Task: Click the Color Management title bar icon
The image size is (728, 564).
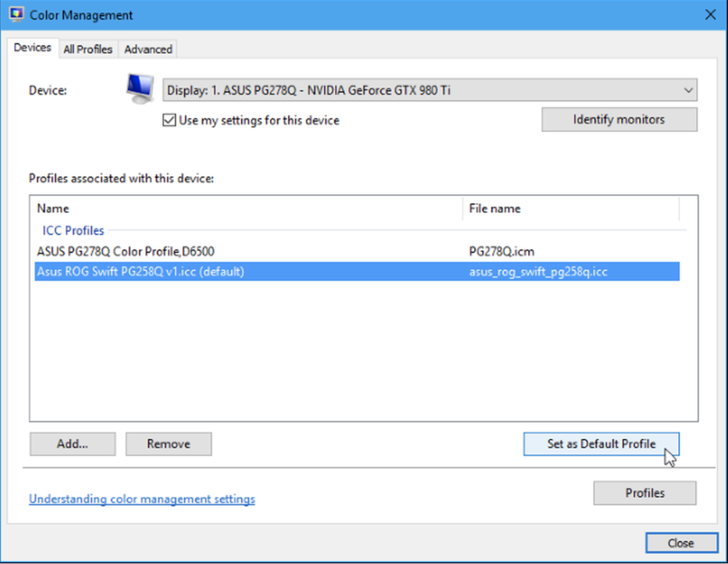Action: point(17,15)
